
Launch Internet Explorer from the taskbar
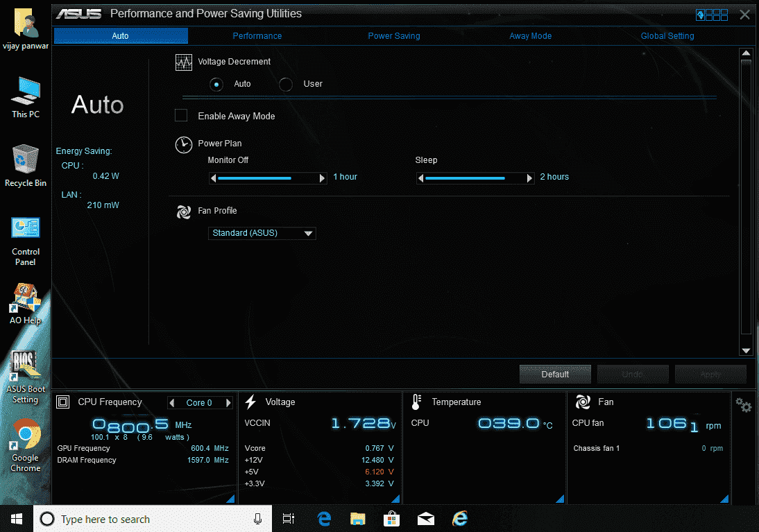pyautogui.click(x=460, y=519)
